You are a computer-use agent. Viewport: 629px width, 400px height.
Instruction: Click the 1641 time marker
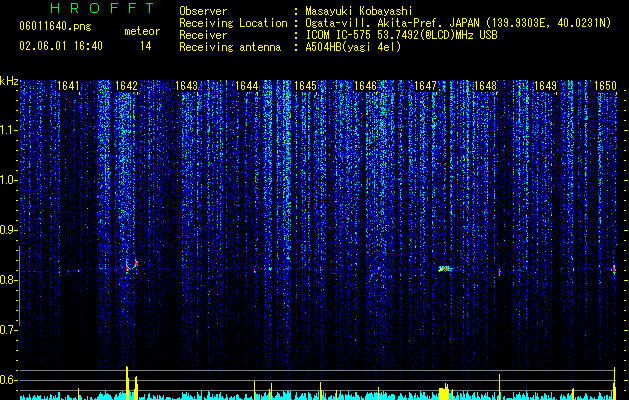(x=68, y=86)
